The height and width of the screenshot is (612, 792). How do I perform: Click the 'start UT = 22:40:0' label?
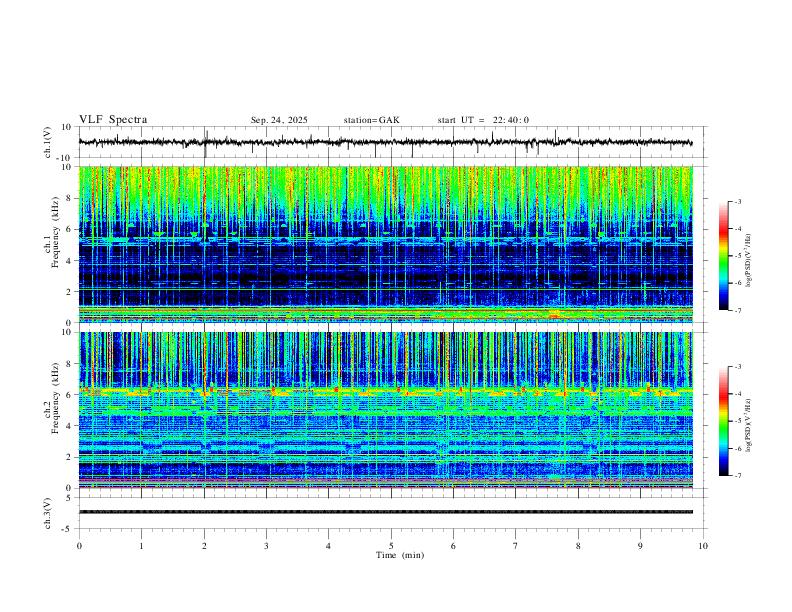[x=483, y=120]
